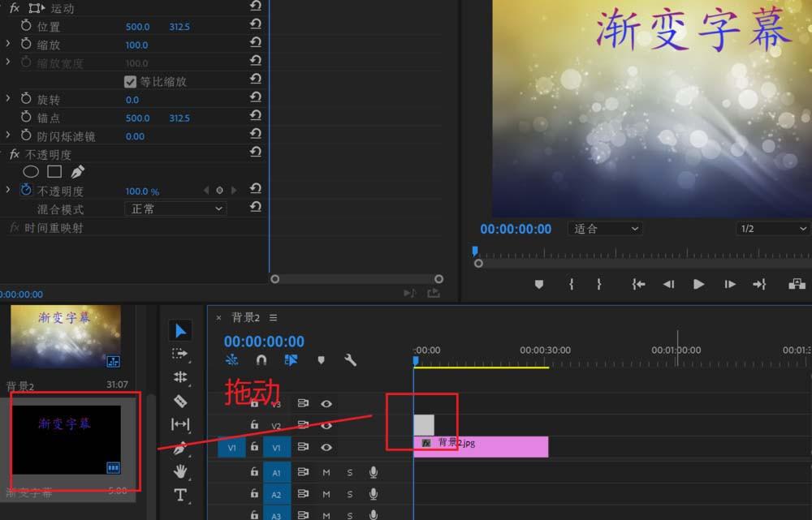Expand the 位置 property parameters

(6, 26)
